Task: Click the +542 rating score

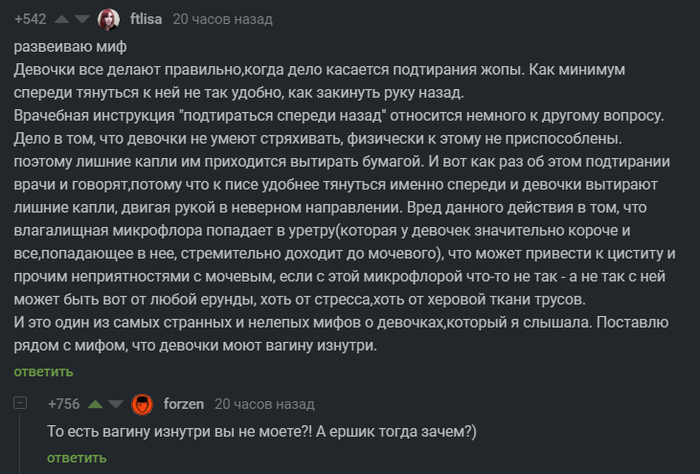Action: point(32,19)
